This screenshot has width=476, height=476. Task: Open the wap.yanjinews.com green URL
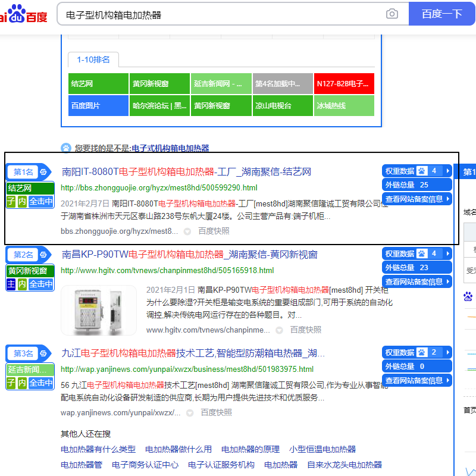pyautogui.click(x=187, y=369)
